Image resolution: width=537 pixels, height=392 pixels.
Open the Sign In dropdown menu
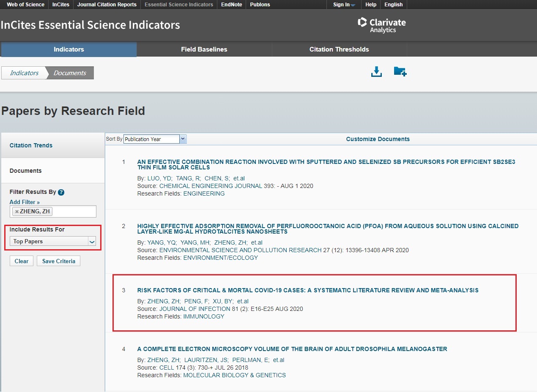(344, 5)
